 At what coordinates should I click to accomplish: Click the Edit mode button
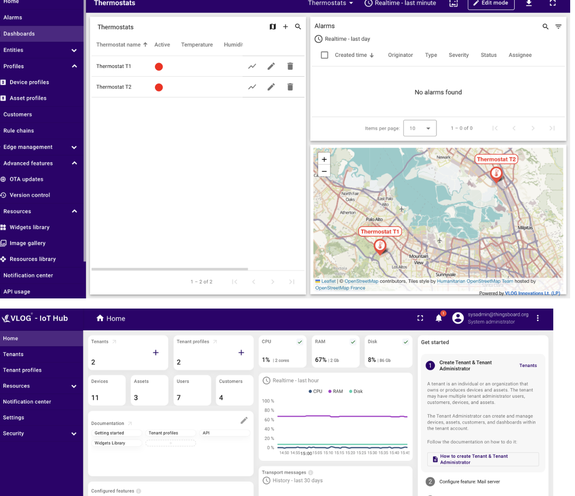tap(491, 3)
